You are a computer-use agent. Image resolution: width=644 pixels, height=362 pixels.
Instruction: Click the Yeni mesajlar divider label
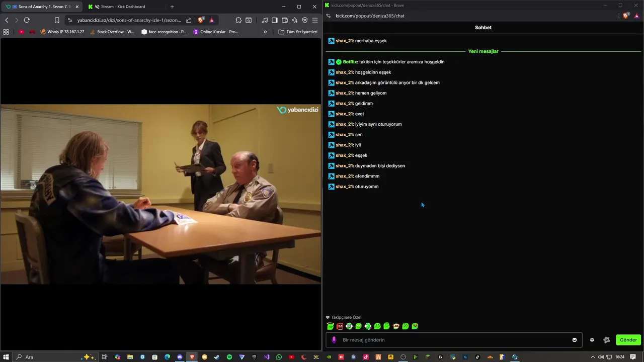483,51
